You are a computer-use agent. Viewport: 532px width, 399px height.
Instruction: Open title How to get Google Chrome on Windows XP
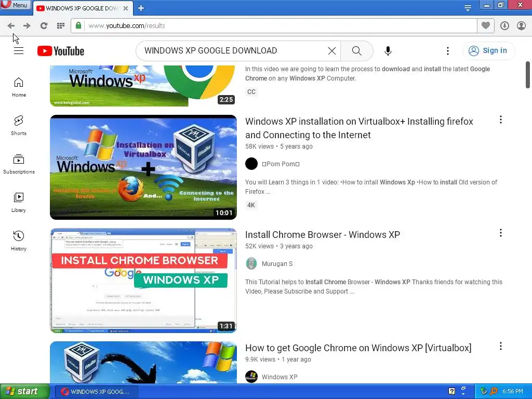pyautogui.click(x=358, y=348)
